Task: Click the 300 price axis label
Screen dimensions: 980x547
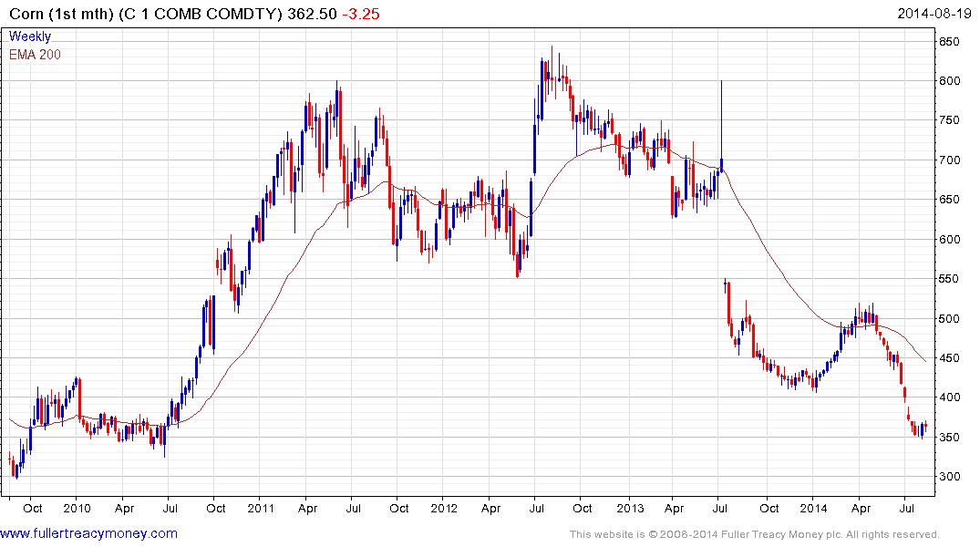Action: point(949,477)
